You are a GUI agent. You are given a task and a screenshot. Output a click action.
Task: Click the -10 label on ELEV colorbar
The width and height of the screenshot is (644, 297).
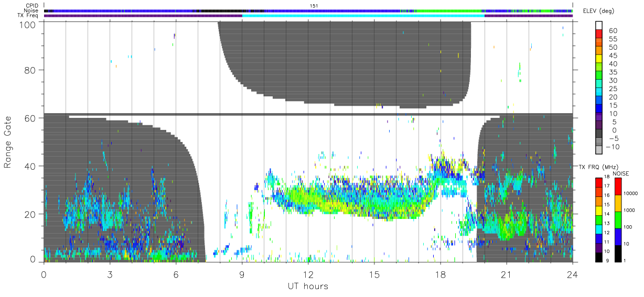click(x=614, y=147)
